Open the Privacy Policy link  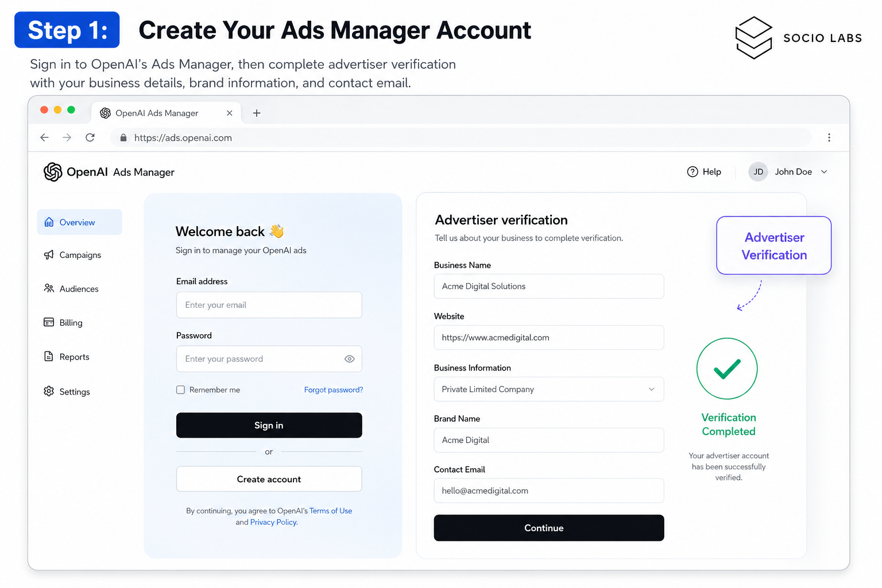pos(273,522)
